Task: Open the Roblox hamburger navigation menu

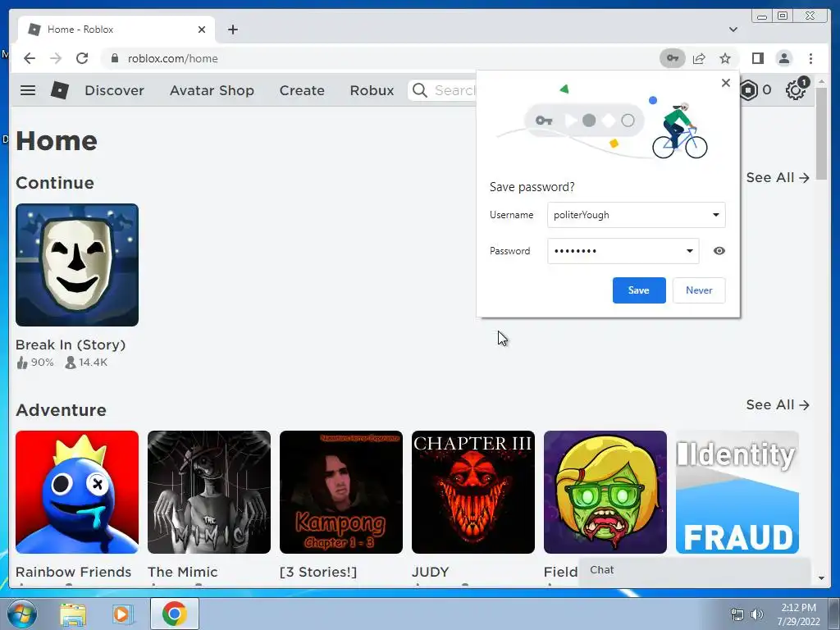Action: point(28,90)
